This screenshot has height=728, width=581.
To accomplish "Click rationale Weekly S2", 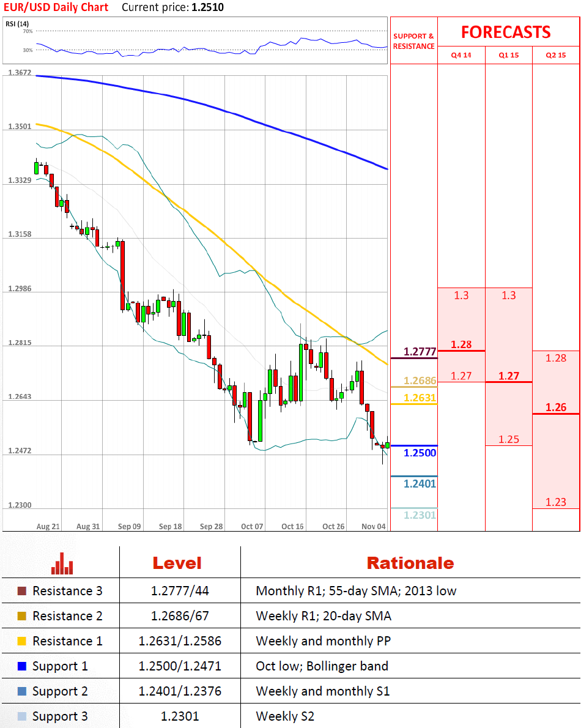I will click(x=285, y=716).
